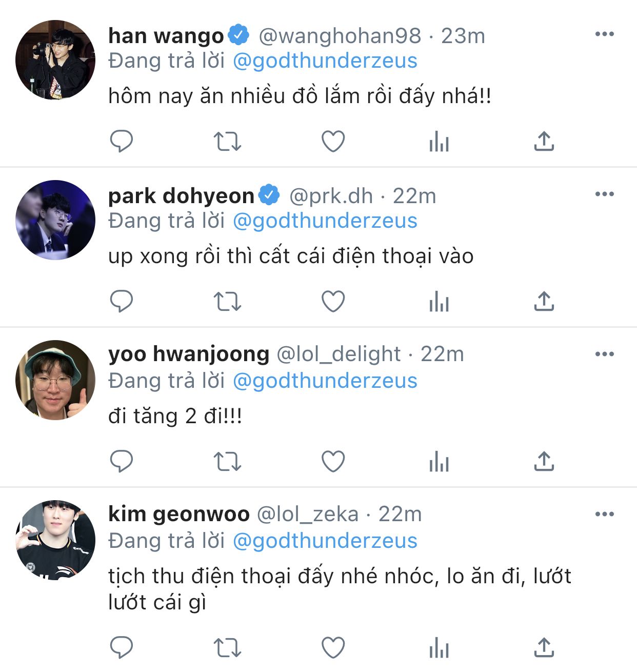The width and height of the screenshot is (637, 672).
Task: Like han wango's tweet
Action: (333, 141)
